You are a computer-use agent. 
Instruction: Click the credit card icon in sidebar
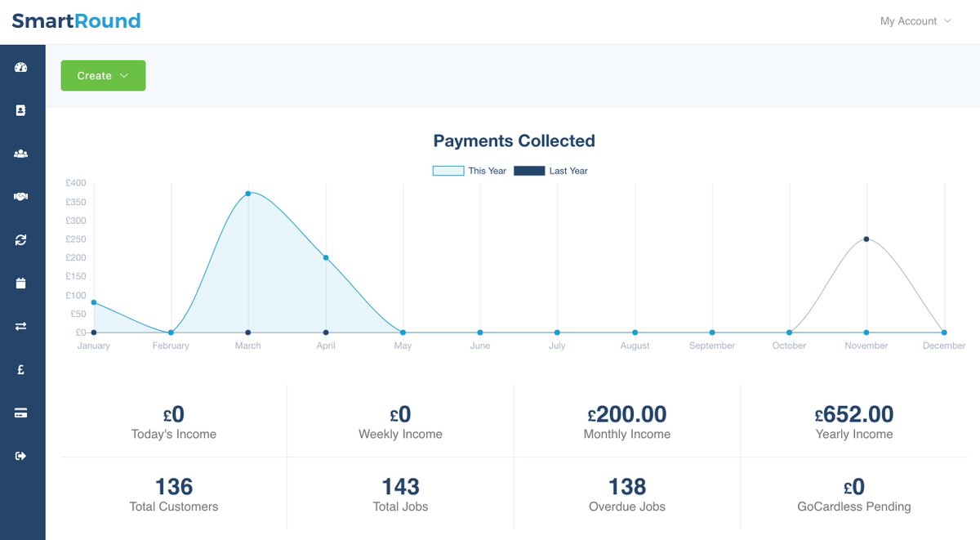pos(21,413)
